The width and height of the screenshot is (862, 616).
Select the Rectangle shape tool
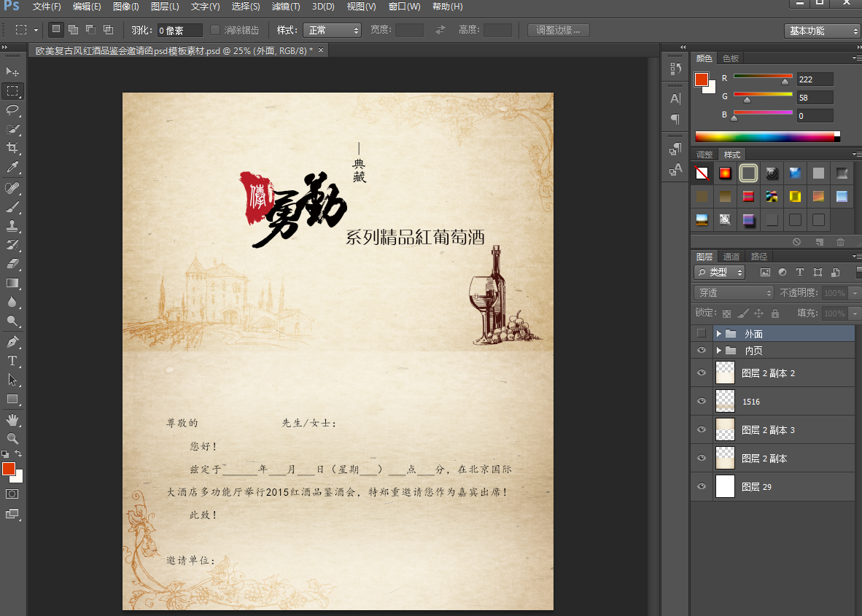point(12,399)
